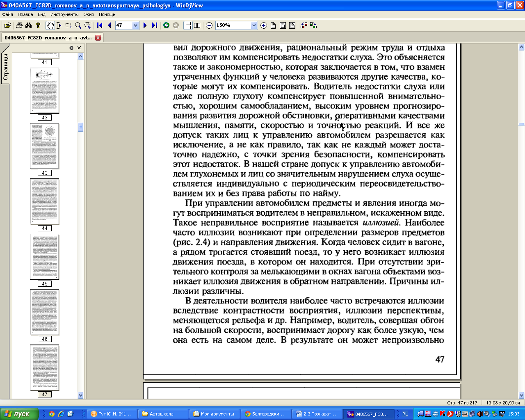This screenshot has height=420, width=525.
Task: Open the Автошкола folder from taskbar
Action: click(x=163, y=414)
